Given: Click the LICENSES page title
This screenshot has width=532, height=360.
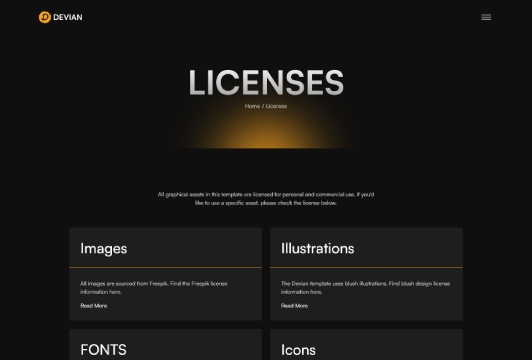Looking at the screenshot, I should click(266, 82).
